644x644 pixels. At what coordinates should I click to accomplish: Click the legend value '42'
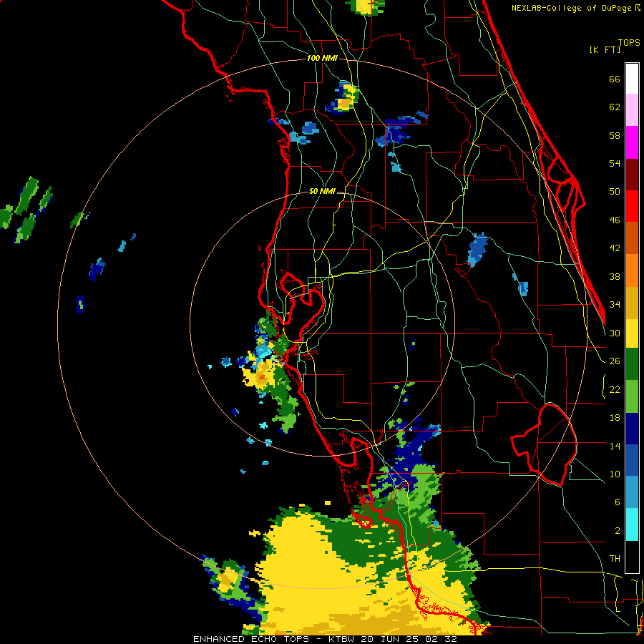[x=615, y=248]
